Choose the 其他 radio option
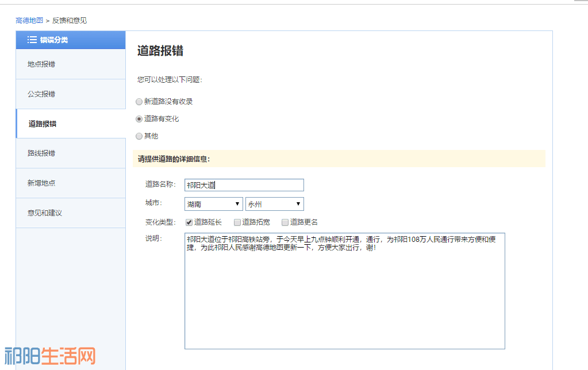Screen dimensions: 588x370 tap(139, 136)
